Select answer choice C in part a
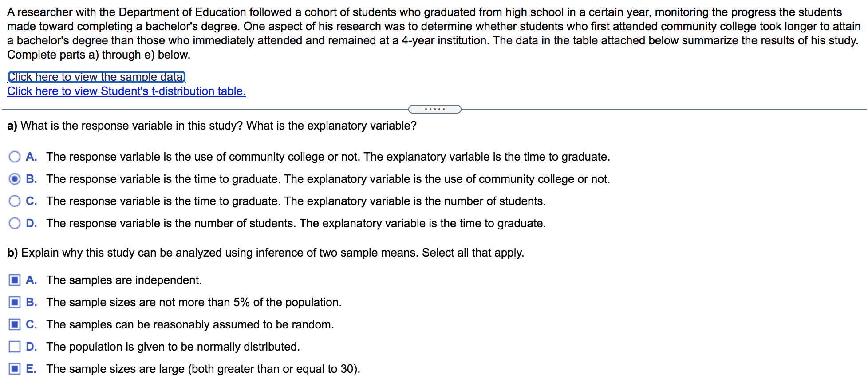This screenshot has width=868, height=387. 15,201
